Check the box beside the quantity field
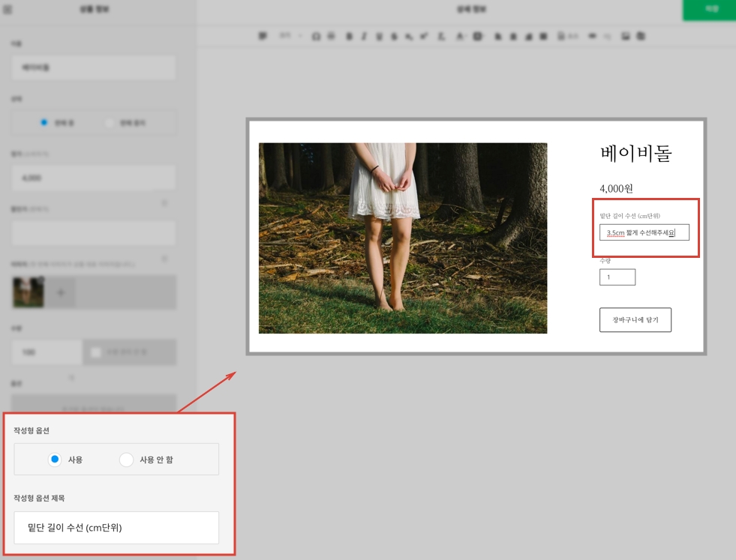The width and height of the screenshot is (736, 560). (x=96, y=352)
